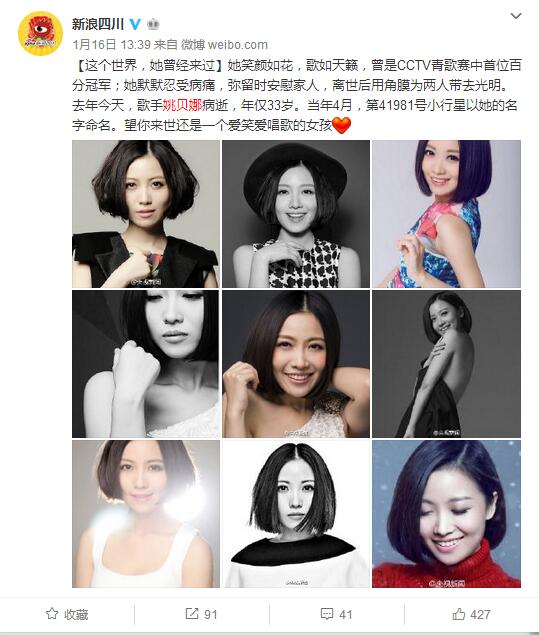Open the photo with colorful floral dress
Viewport: 539px width, 635px height.
pos(446,214)
